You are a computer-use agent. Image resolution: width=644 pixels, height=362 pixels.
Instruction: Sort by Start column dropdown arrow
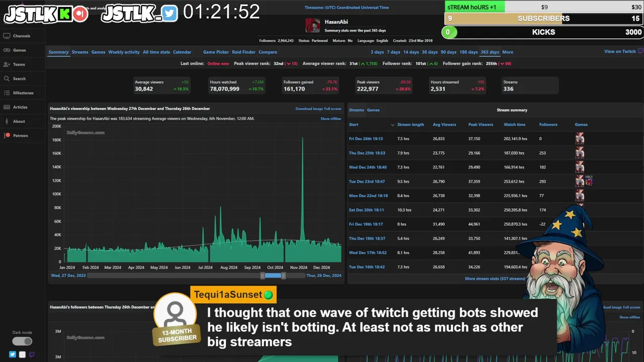pos(392,125)
